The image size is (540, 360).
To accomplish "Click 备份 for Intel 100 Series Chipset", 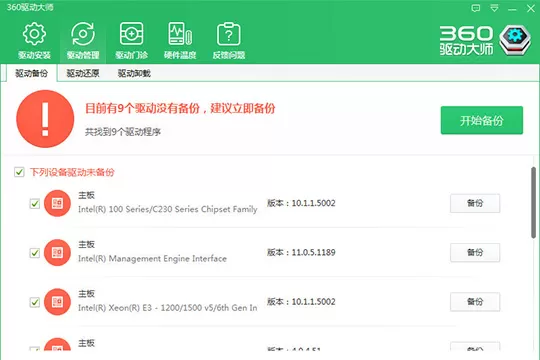I will point(475,203).
